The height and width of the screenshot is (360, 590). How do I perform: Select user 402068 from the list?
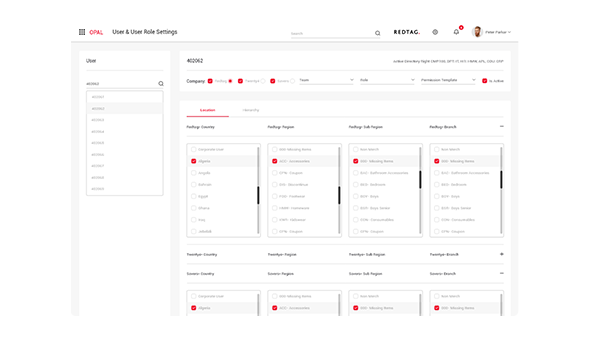tap(125, 177)
